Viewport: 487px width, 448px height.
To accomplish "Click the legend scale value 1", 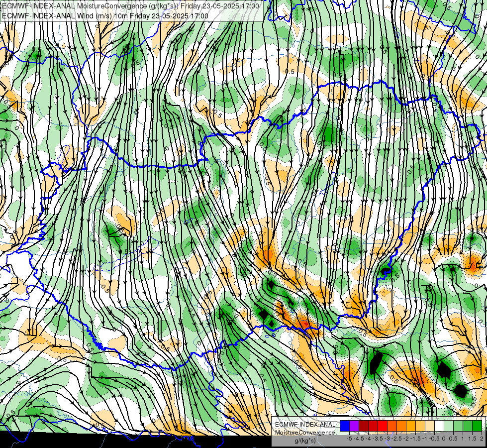I will point(463,439).
